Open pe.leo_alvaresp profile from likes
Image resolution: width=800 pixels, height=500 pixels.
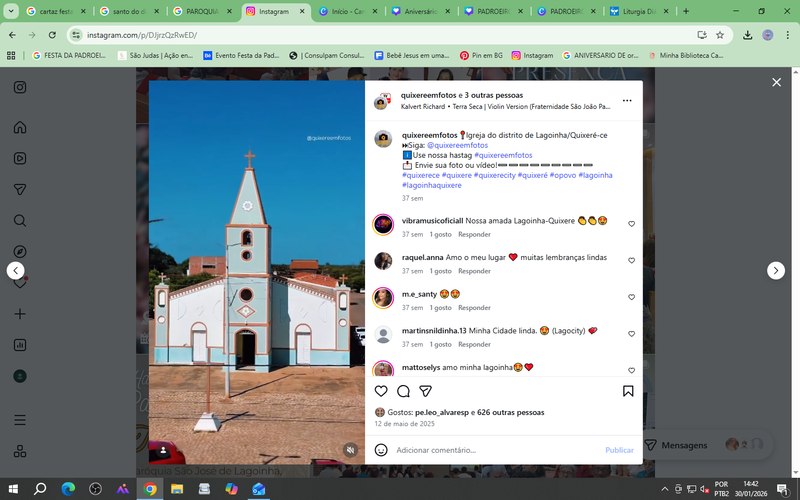(x=442, y=412)
